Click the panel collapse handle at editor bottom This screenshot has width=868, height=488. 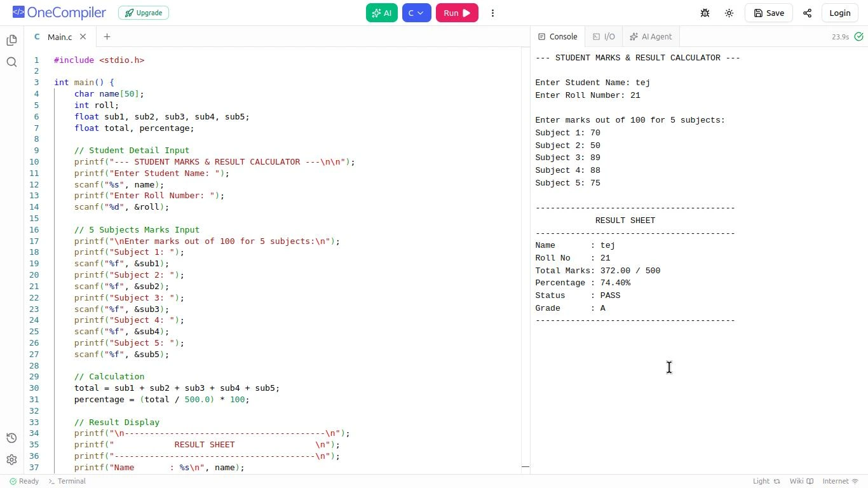526,466
